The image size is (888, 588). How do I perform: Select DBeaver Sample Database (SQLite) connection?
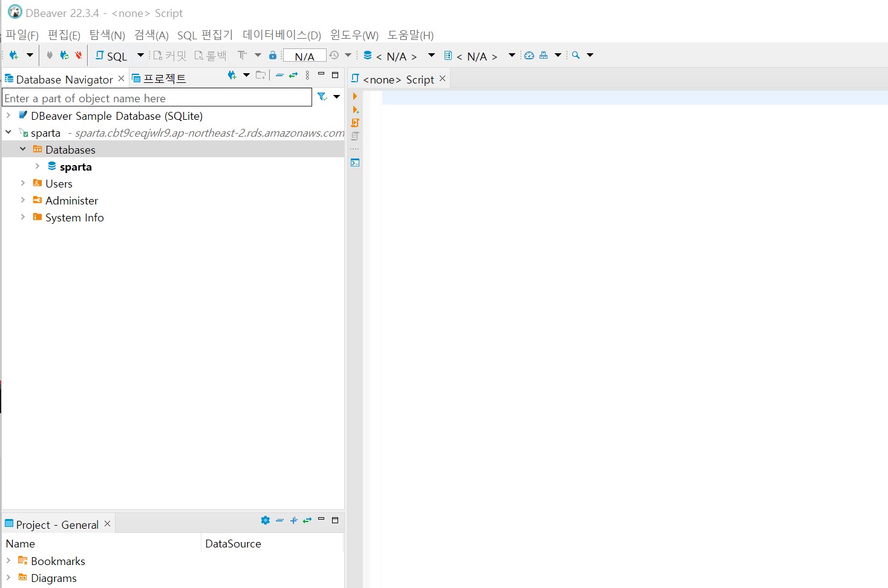117,116
